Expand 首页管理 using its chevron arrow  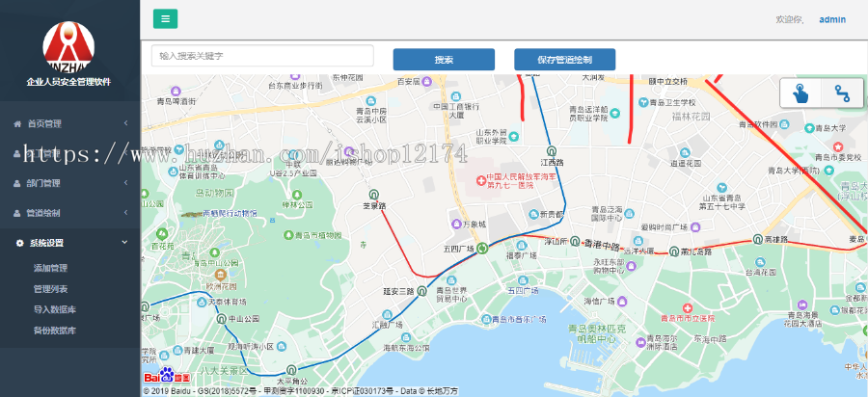coord(125,123)
